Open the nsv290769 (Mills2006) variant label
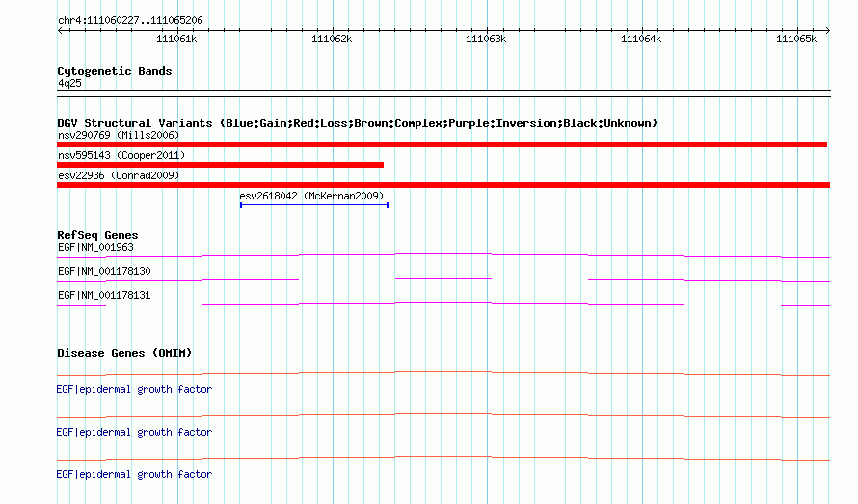Screen dimensions: 858x504 tap(119, 135)
